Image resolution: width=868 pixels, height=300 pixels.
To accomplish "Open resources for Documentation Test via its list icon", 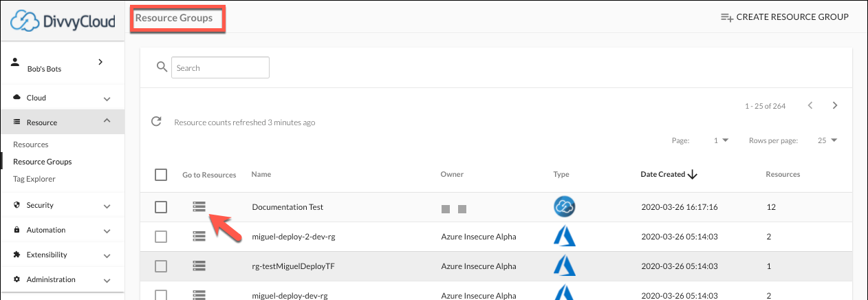I will 199,206.
